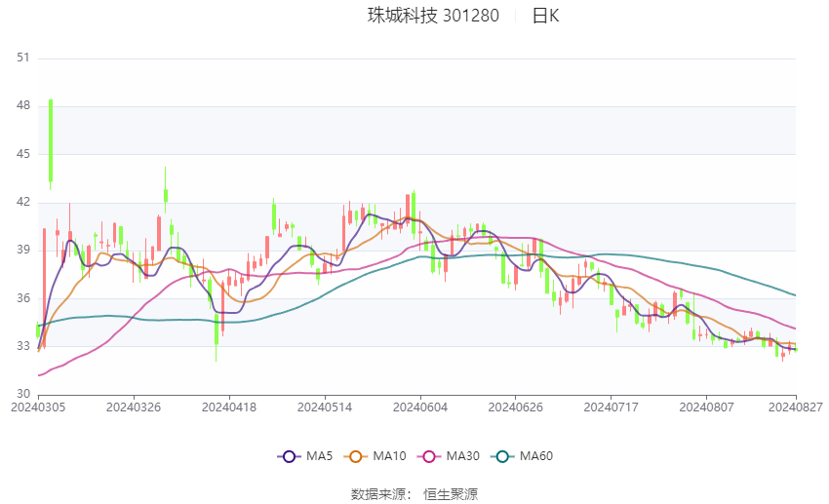Select the 20240827 end date label

(794, 406)
